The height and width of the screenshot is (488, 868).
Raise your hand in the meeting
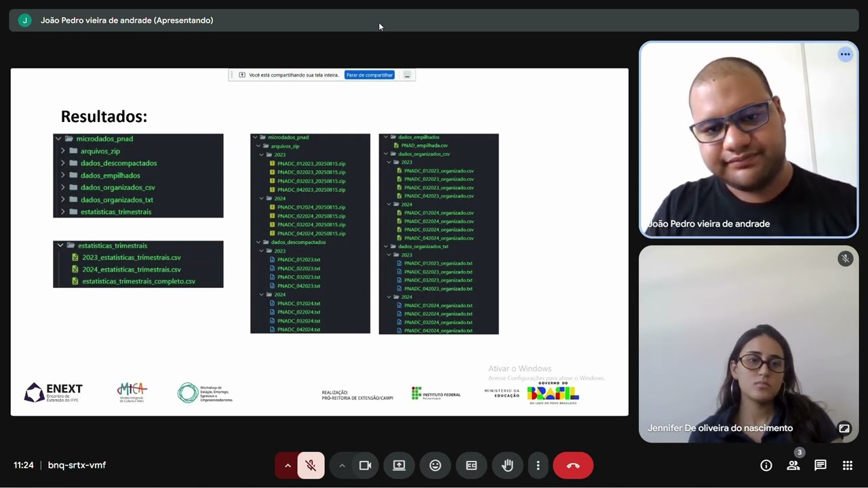(x=507, y=465)
